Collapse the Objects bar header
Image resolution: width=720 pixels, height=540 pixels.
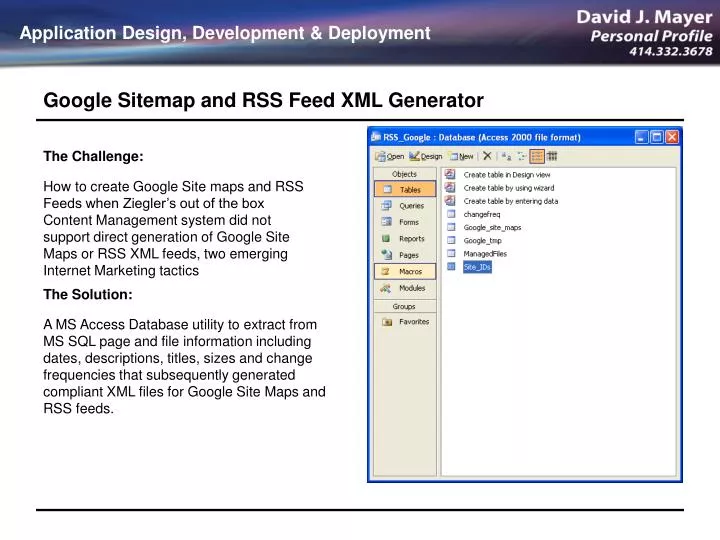pyautogui.click(x=405, y=174)
